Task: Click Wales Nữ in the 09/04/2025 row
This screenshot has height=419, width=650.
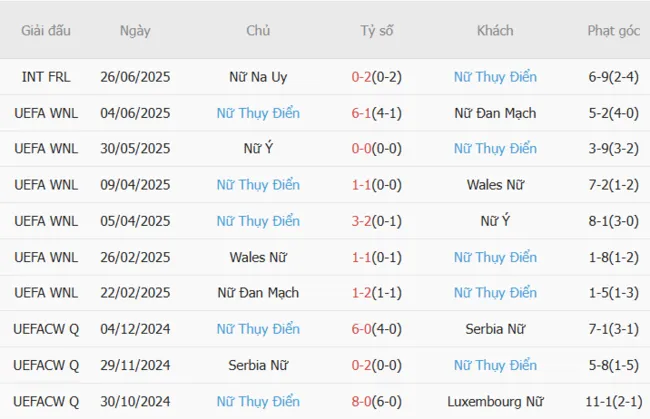Action: 495,185
